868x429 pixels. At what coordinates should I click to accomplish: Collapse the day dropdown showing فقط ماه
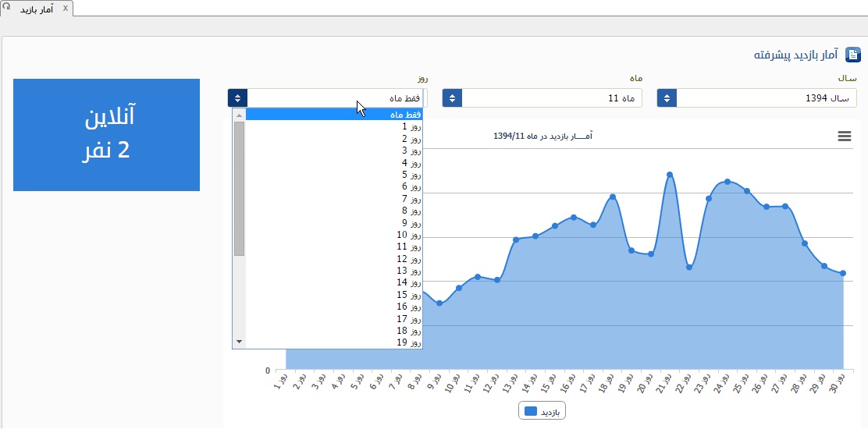(x=336, y=98)
